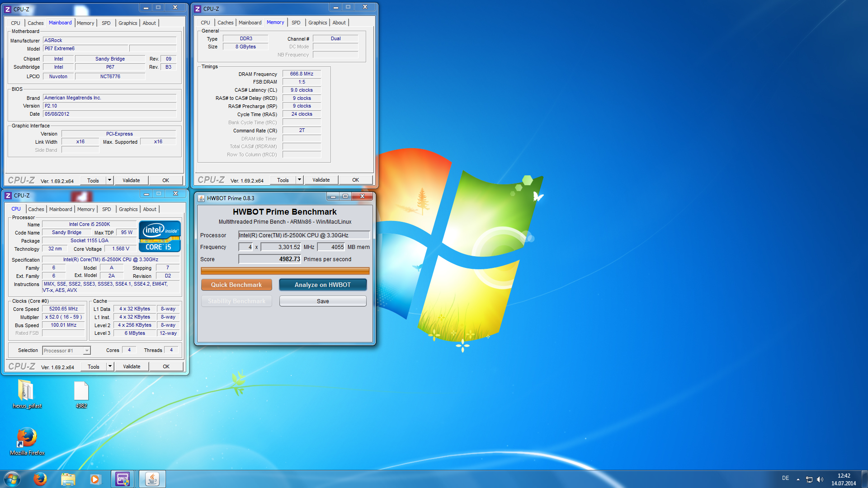This screenshot has width=868, height=488.
Task: Click the Manufacturer ASRock field
Action: (x=109, y=40)
